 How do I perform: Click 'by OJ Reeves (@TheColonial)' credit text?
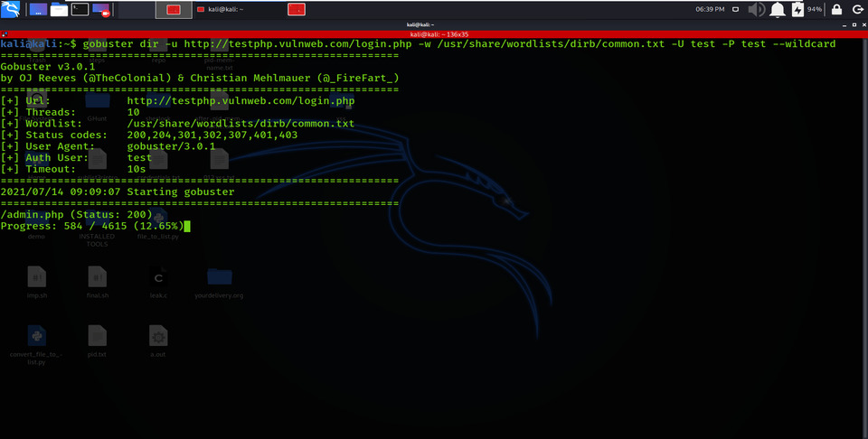87,78
